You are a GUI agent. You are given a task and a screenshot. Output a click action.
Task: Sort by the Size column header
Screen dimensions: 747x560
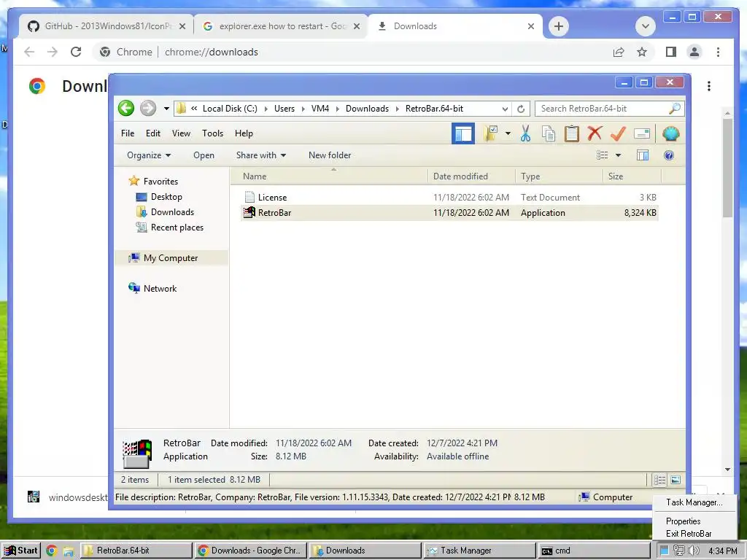point(632,176)
